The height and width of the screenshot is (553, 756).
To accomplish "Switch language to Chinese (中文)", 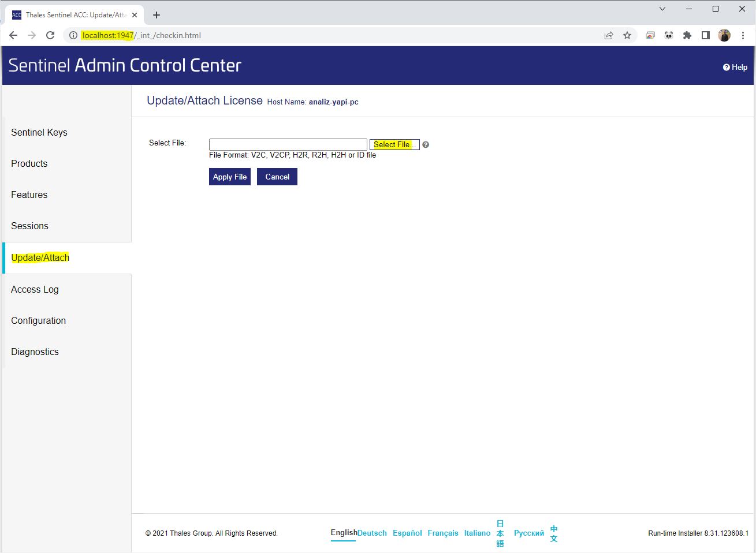I will (554, 533).
